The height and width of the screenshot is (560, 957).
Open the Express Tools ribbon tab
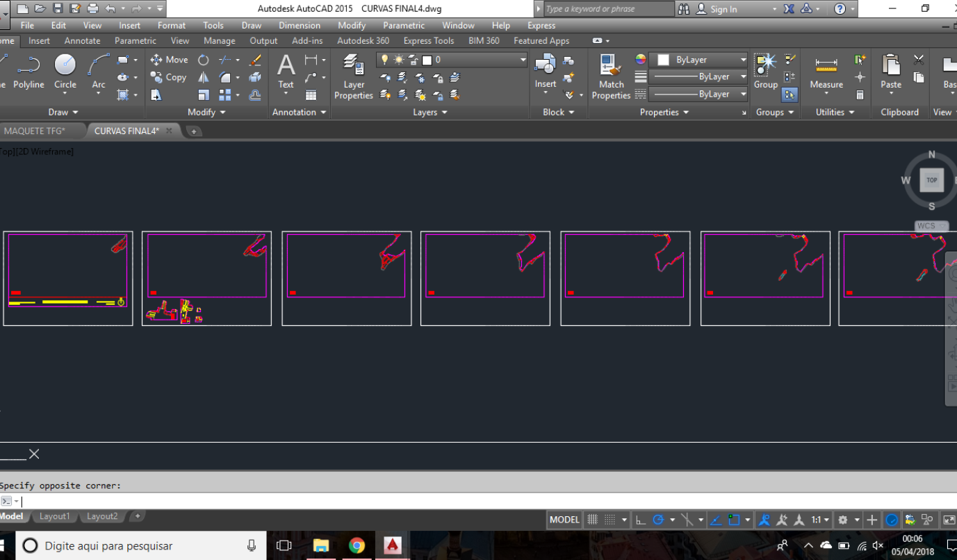coord(429,41)
